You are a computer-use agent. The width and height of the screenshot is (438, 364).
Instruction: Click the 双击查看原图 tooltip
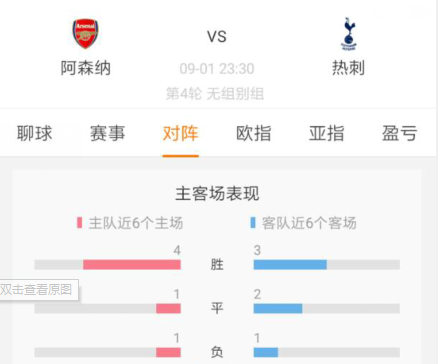38,289
